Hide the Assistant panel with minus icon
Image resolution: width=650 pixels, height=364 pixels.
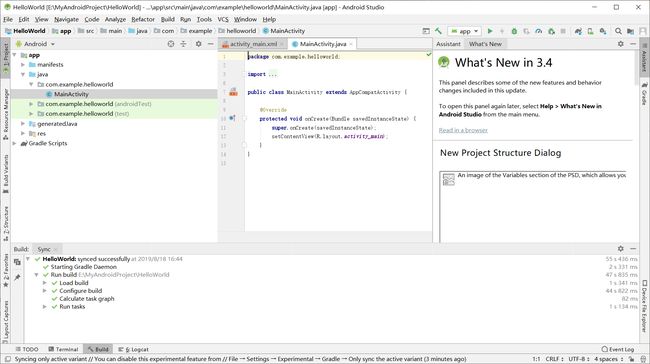[633, 44]
